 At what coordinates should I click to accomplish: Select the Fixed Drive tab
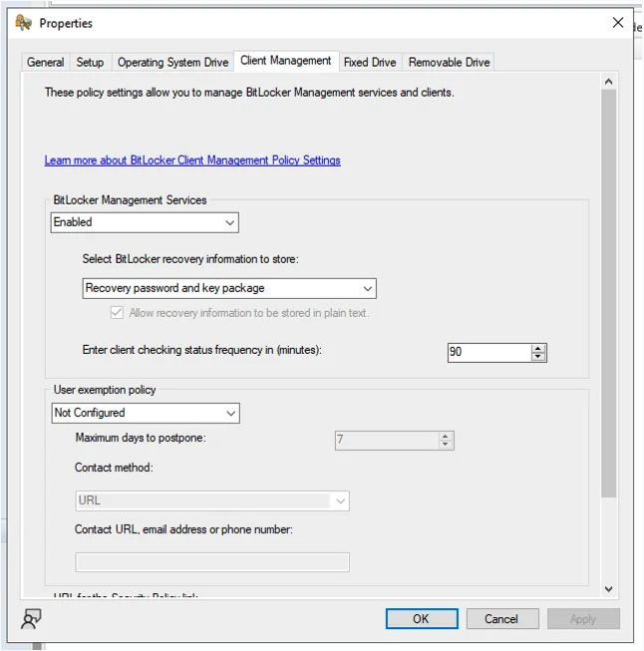click(370, 62)
